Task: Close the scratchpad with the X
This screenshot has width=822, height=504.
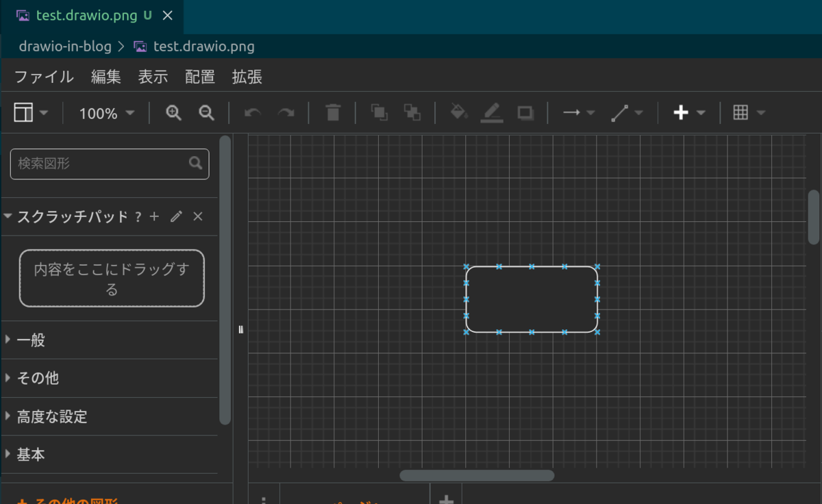Action: tap(197, 216)
